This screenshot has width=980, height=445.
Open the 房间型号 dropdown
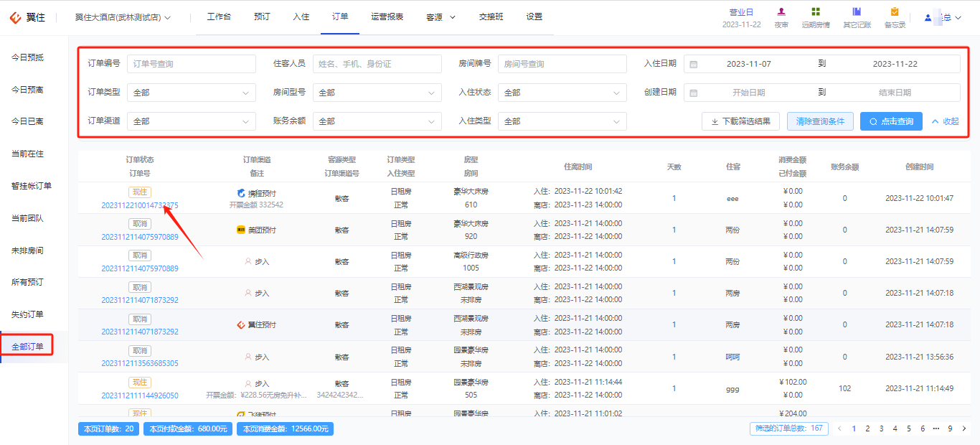(377, 93)
